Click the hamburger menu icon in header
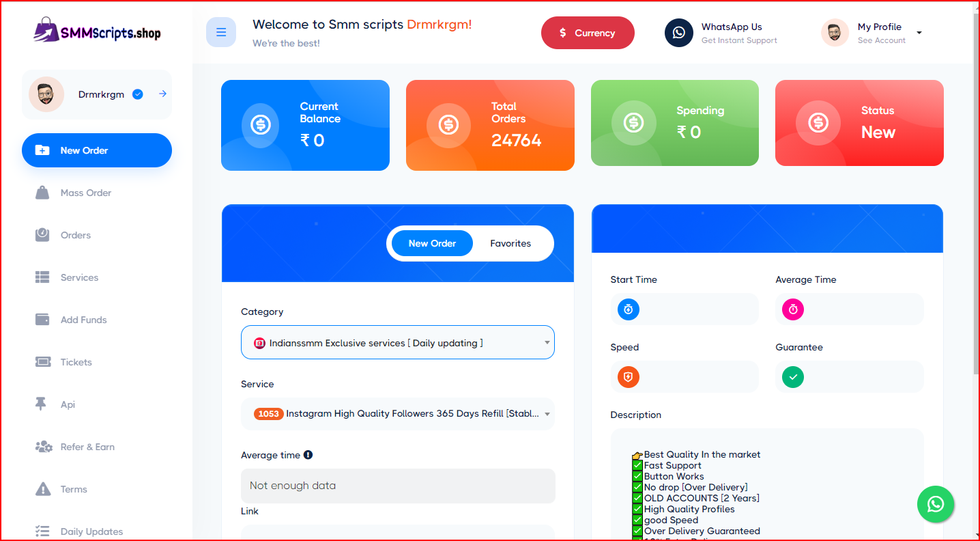The image size is (980, 541). pyautogui.click(x=220, y=33)
